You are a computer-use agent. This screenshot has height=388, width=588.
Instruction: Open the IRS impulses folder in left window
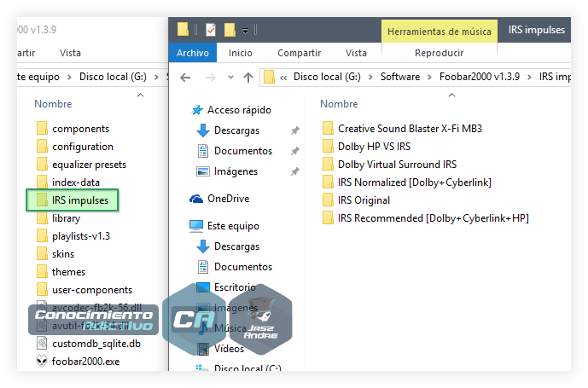(x=73, y=200)
